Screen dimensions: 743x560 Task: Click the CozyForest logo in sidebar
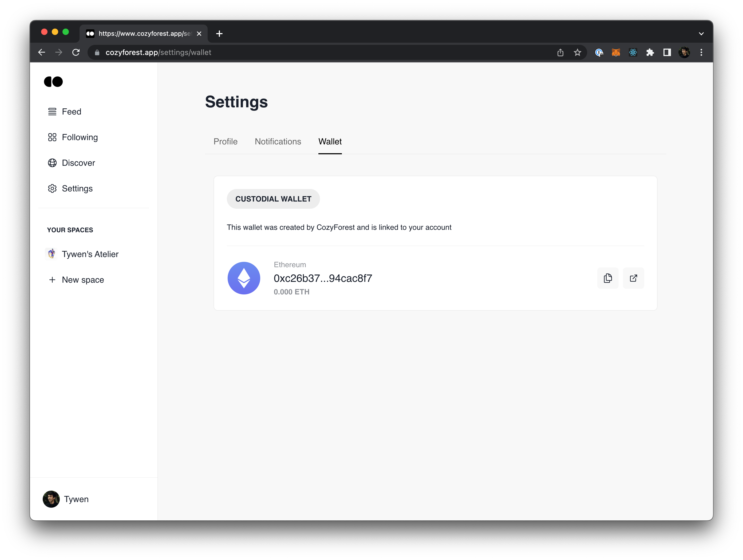[x=53, y=82]
